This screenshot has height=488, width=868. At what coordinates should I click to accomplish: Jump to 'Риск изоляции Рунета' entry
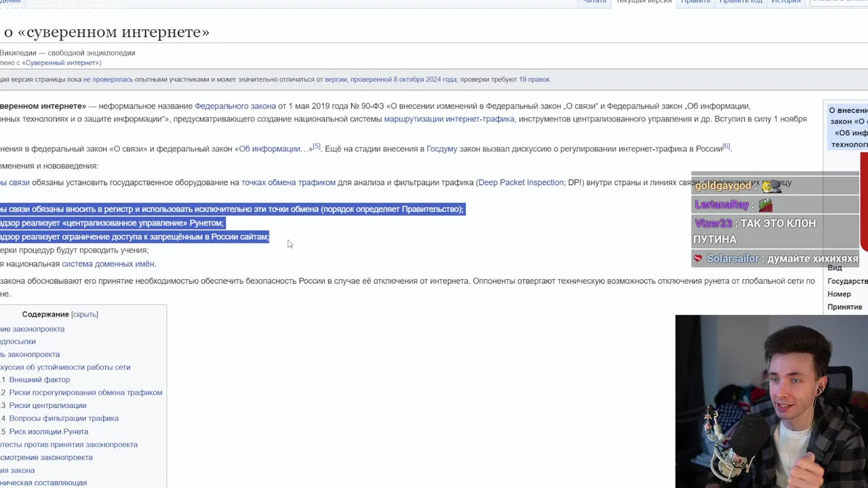(49, 432)
